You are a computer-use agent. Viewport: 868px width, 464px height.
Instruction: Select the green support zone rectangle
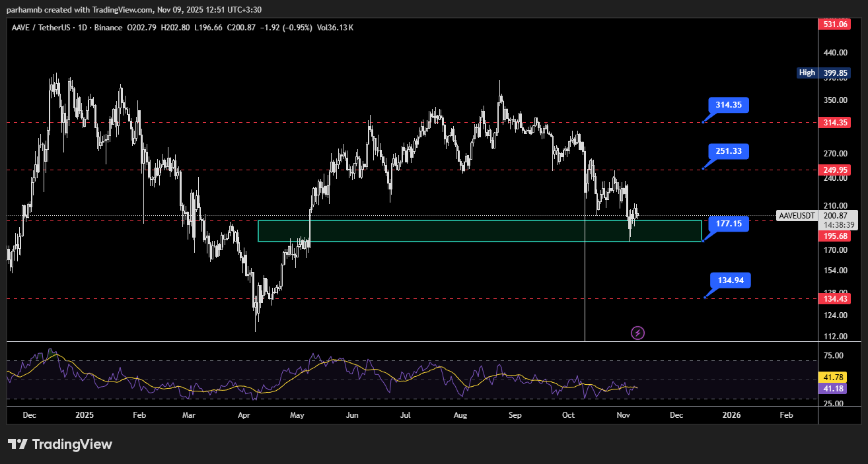click(x=479, y=230)
